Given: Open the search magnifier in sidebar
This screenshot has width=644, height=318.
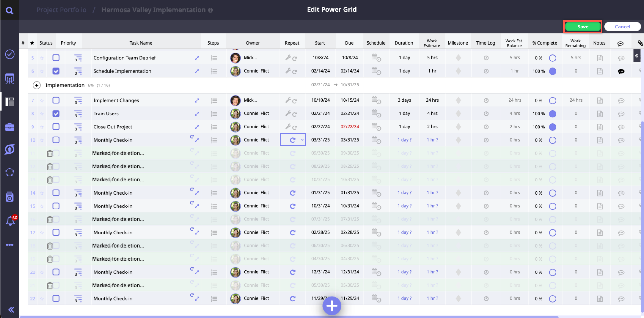Looking at the screenshot, I should pos(9,10).
